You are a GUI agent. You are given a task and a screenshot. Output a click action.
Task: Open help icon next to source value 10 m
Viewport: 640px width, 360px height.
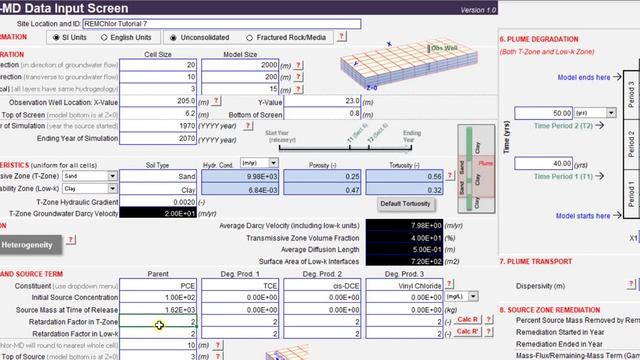218,345
